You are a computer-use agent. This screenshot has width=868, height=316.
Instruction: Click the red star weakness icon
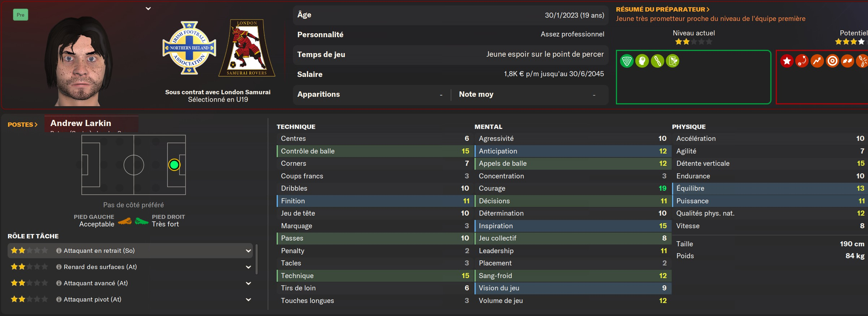[x=787, y=61]
